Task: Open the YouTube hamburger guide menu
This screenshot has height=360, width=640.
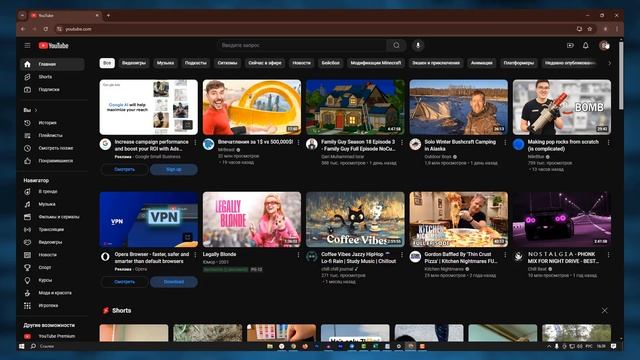Action: (27, 45)
